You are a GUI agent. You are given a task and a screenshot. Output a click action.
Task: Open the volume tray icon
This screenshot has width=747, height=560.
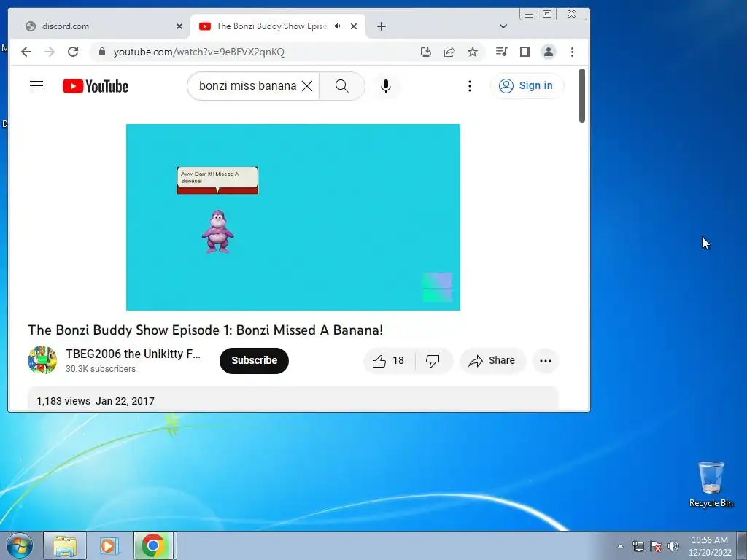pos(673,546)
